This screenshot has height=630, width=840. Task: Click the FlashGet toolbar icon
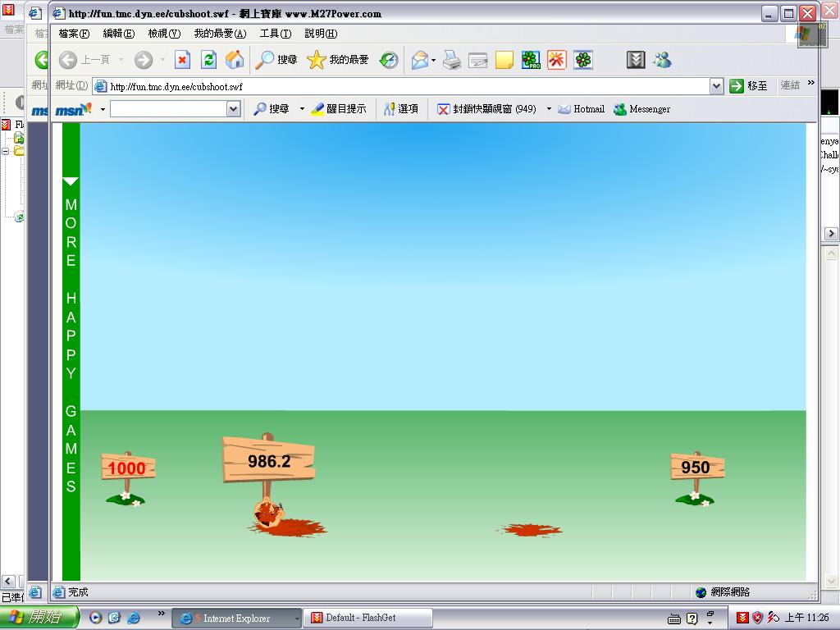click(x=636, y=60)
